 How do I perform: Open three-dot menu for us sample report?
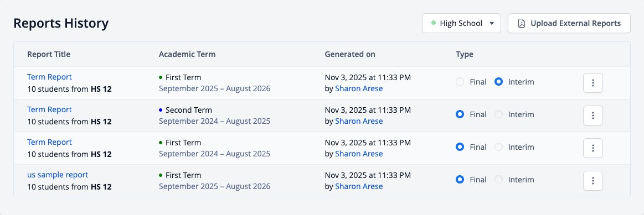593,181
